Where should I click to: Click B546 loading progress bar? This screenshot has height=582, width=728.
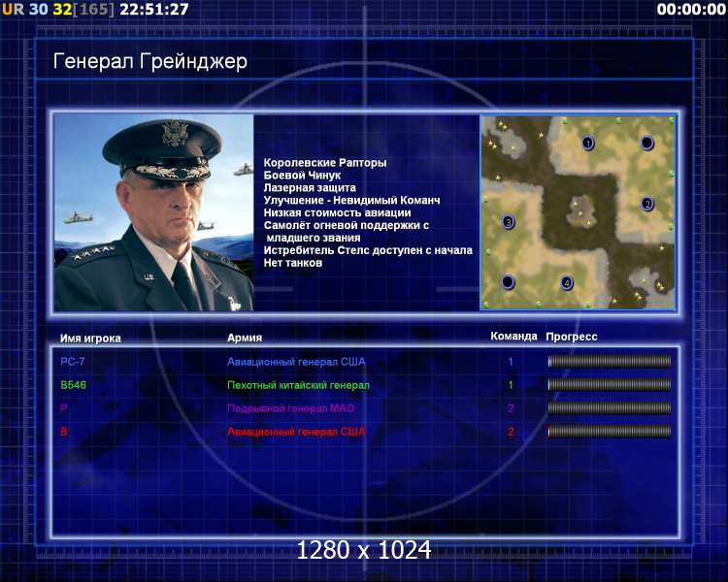tap(610, 384)
